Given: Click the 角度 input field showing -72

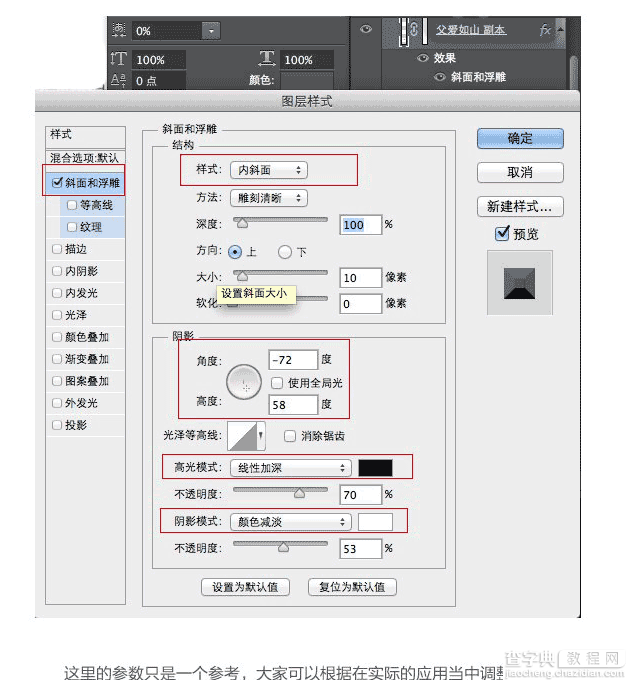Looking at the screenshot, I should tap(294, 360).
